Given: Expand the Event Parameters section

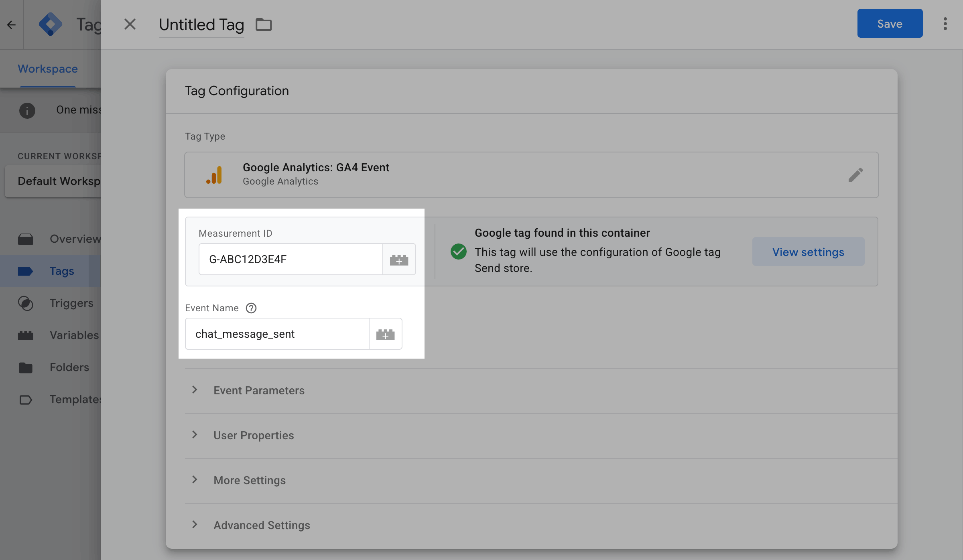Looking at the screenshot, I should (x=258, y=390).
